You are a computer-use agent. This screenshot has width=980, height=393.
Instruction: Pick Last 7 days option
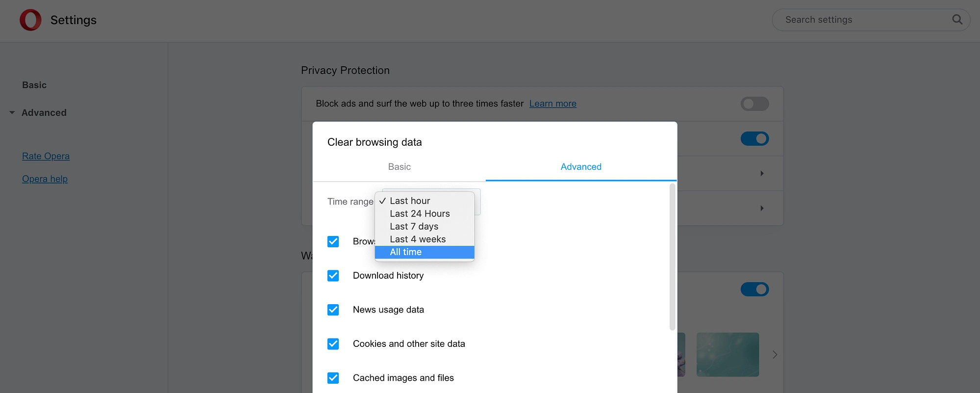click(425, 227)
